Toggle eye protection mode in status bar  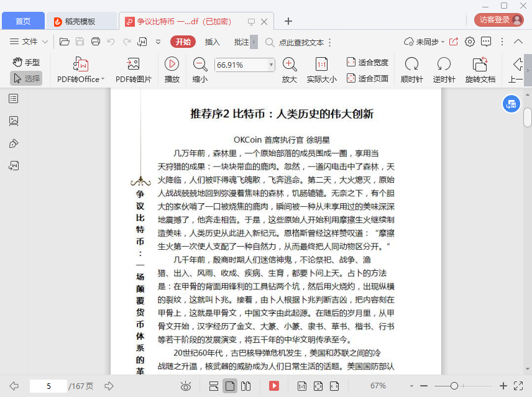pos(185,386)
